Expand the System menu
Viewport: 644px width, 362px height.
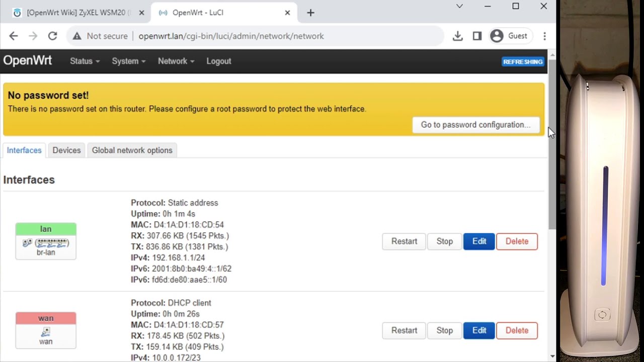click(x=128, y=61)
